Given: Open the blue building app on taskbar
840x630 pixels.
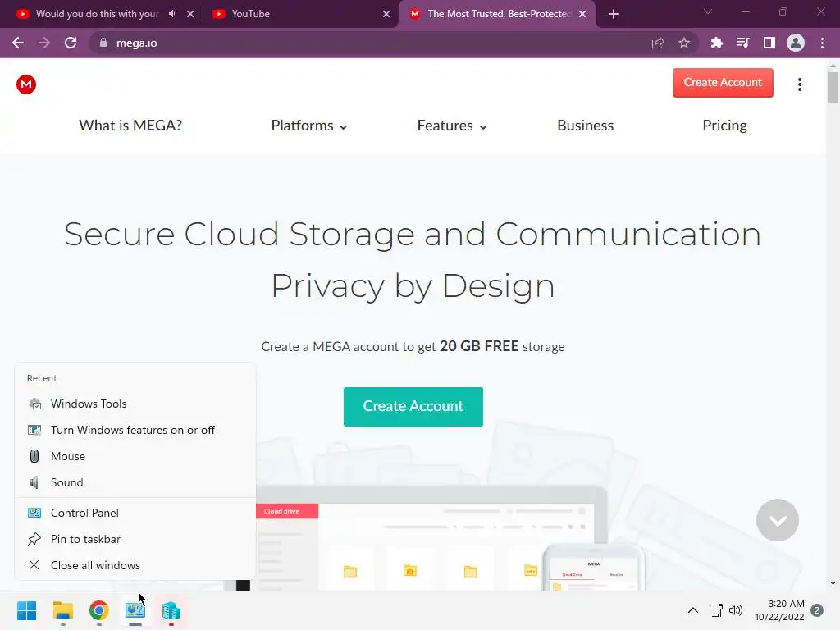Looking at the screenshot, I should (x=171, y=610).
